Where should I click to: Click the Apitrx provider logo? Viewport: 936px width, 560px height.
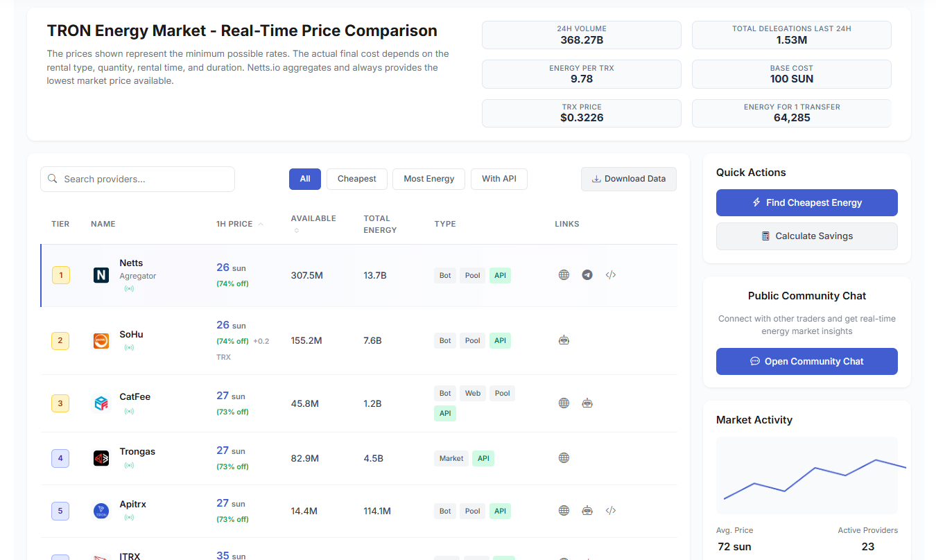coord(101,511)
